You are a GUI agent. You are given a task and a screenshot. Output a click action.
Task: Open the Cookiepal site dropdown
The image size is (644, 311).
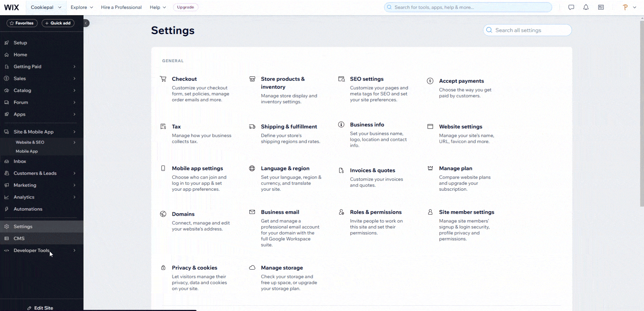tap(46, 7)
